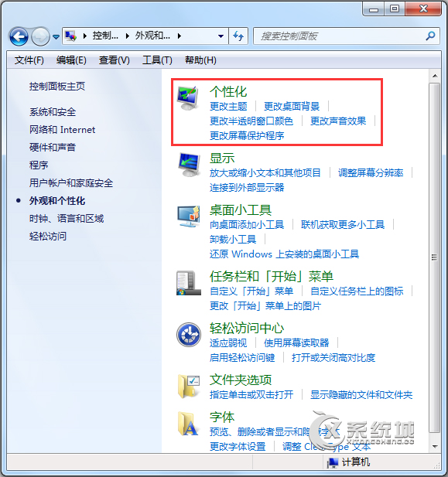448x477 pixels.
Task: Open the 显示 monitor icon
Action: 189,165
